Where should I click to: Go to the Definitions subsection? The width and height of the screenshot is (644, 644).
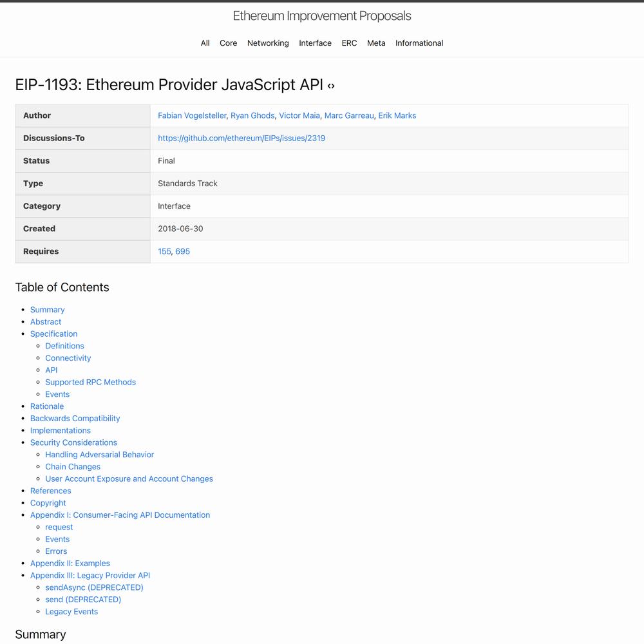(64, 346)
